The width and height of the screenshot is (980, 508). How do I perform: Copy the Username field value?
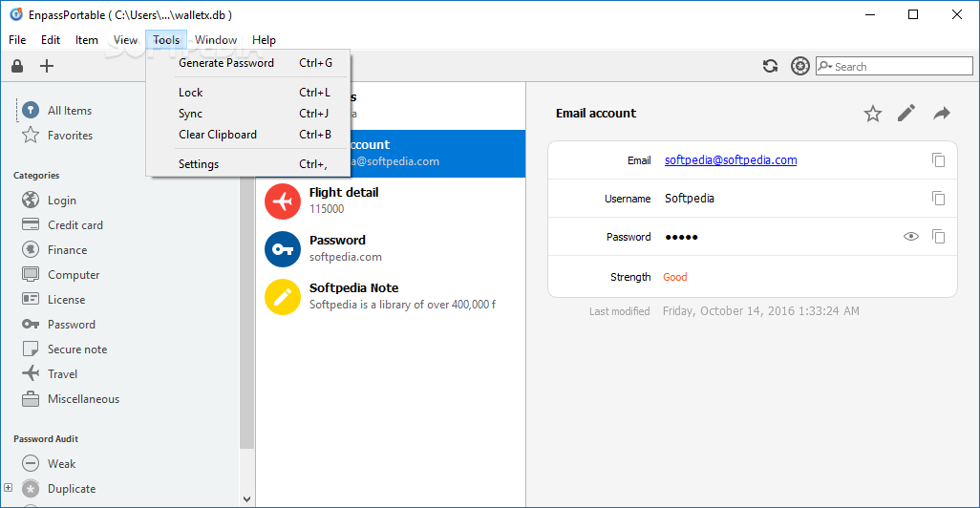pos(938,198)
